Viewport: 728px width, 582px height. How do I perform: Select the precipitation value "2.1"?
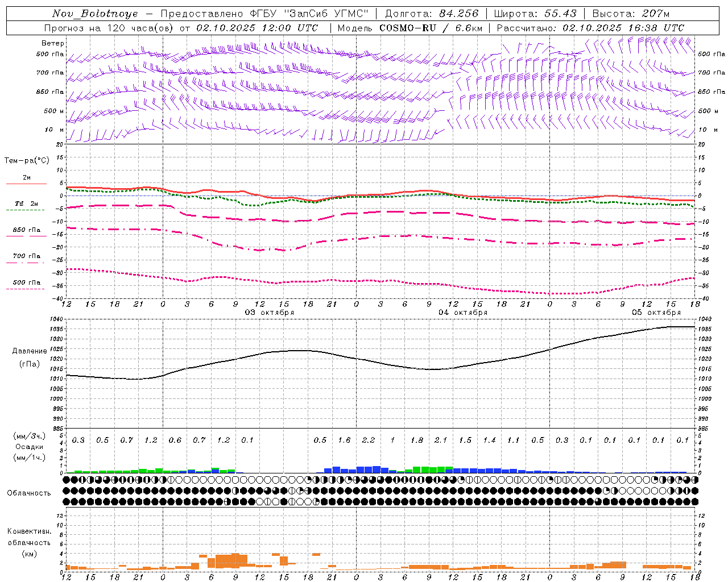(x=441, y=440)
